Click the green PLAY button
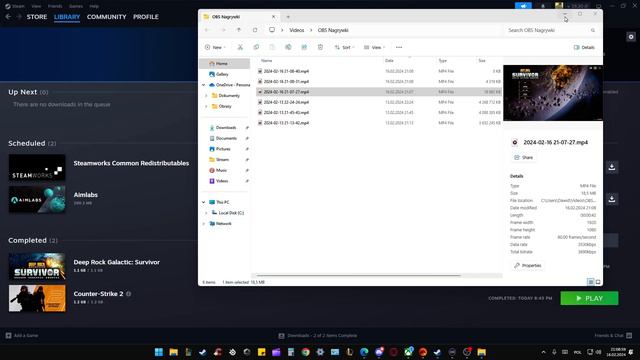This screenshot has width=640, height=360. (x=589, y=298)
